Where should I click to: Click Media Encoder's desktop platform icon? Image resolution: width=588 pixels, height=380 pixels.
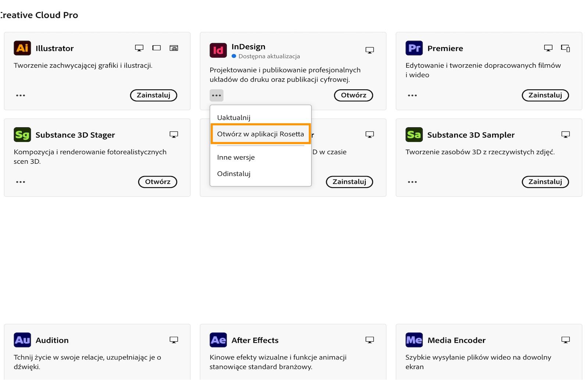click(566, 340)
